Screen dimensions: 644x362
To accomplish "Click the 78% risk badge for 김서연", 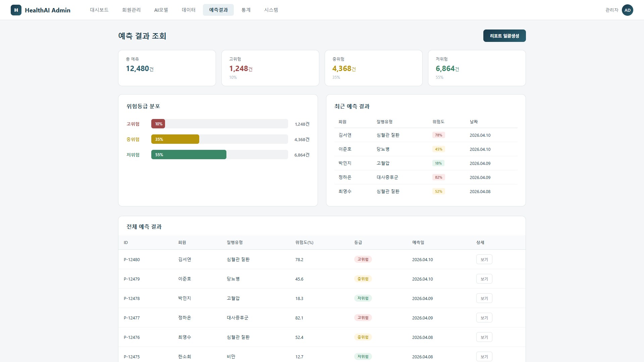I will (438, 135).
